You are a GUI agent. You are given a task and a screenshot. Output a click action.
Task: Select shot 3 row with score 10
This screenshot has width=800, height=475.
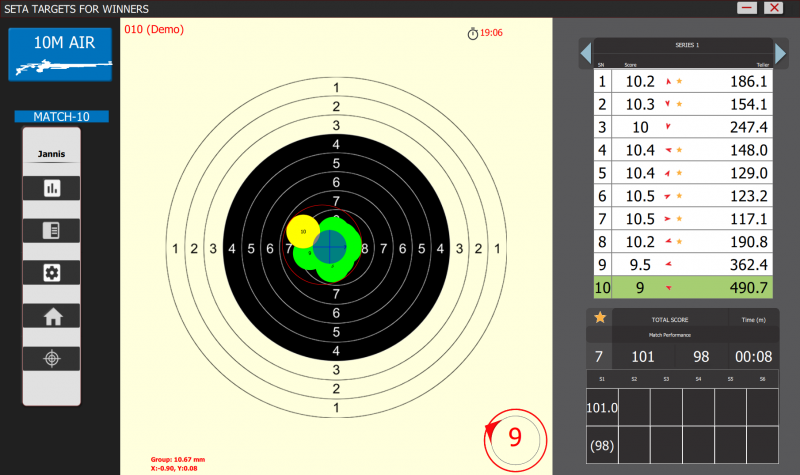[683, 127]
